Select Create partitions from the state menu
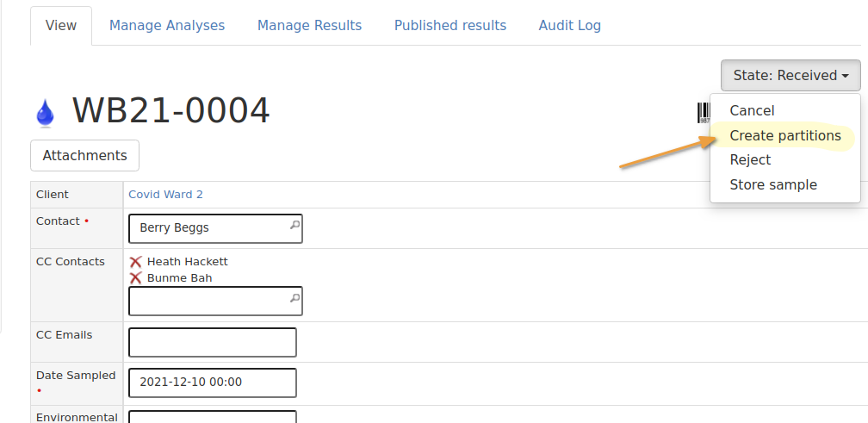This screenshot has width=868, height=423. coord(784,136)
